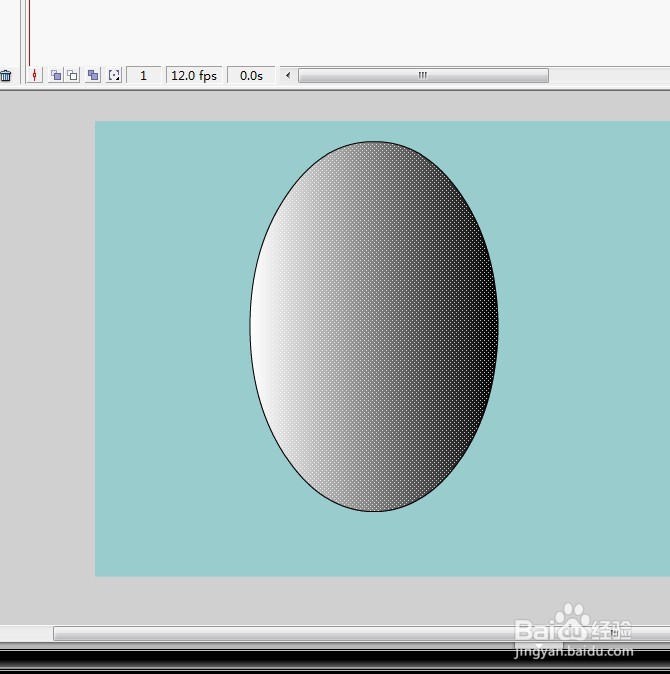Click the 12.0 fps frame rate field

194,75
